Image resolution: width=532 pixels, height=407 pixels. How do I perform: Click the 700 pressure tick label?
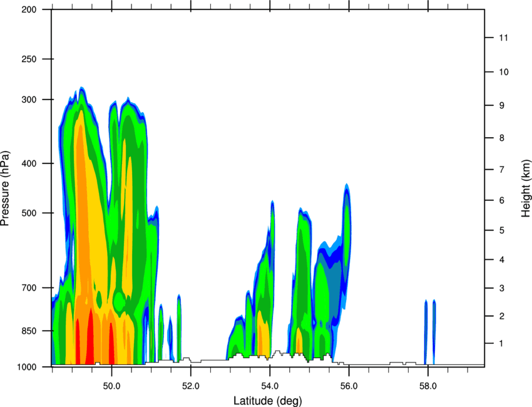(x=29, y=287)
